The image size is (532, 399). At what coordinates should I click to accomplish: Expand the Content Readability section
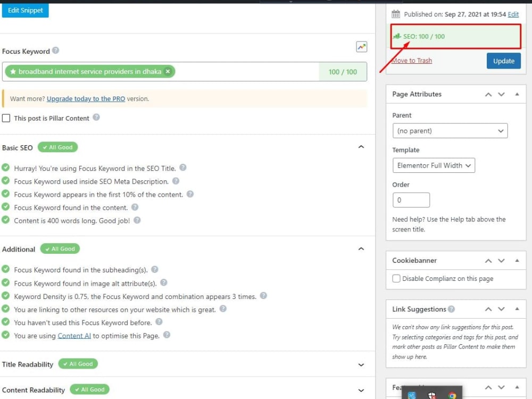click(361, 390)
